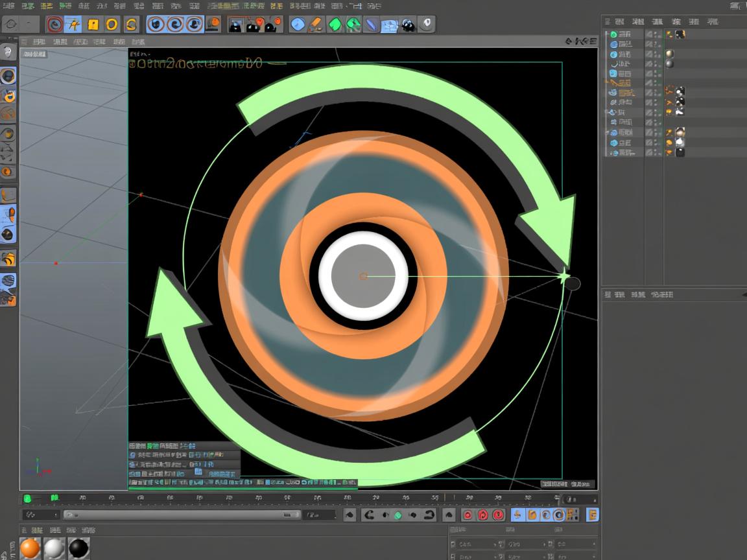Click the blue pen spline tool icon

pos(371,25)
